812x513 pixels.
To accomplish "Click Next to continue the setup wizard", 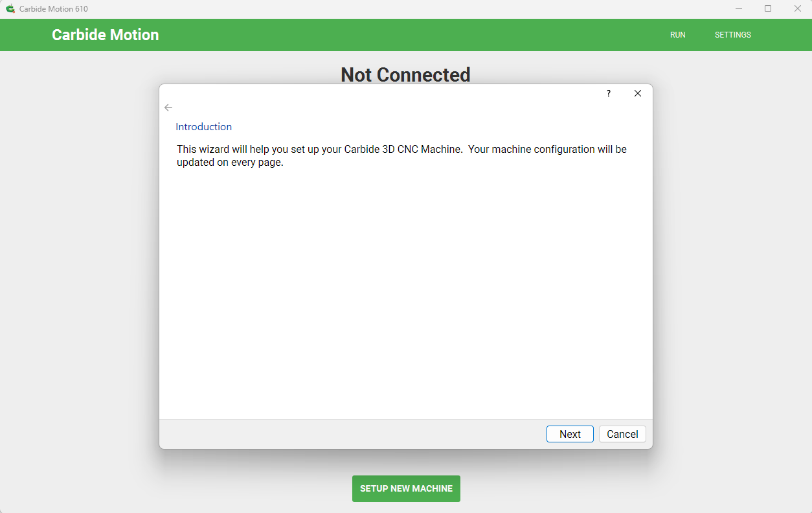I will [x=570, y=434].
